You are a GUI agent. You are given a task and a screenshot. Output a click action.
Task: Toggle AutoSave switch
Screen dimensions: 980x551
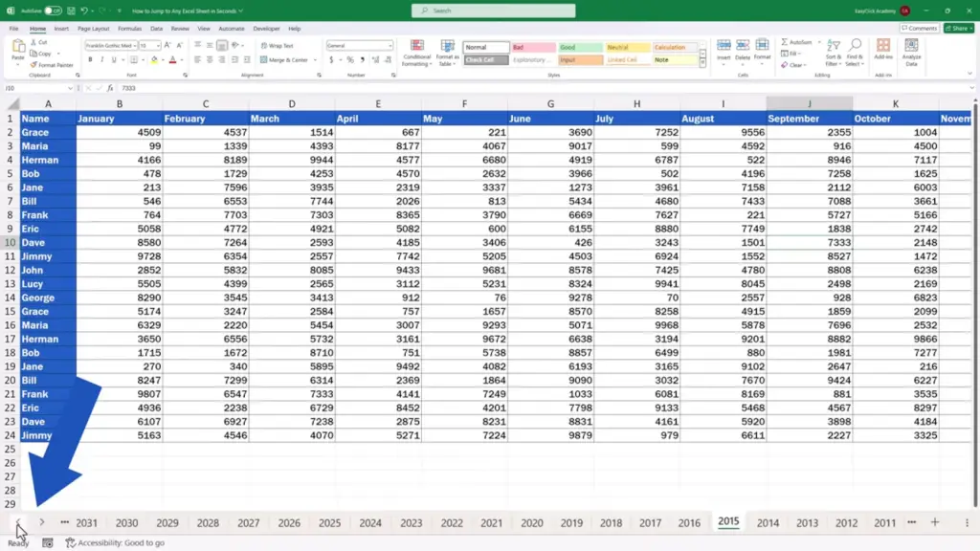tap(53, 11)
